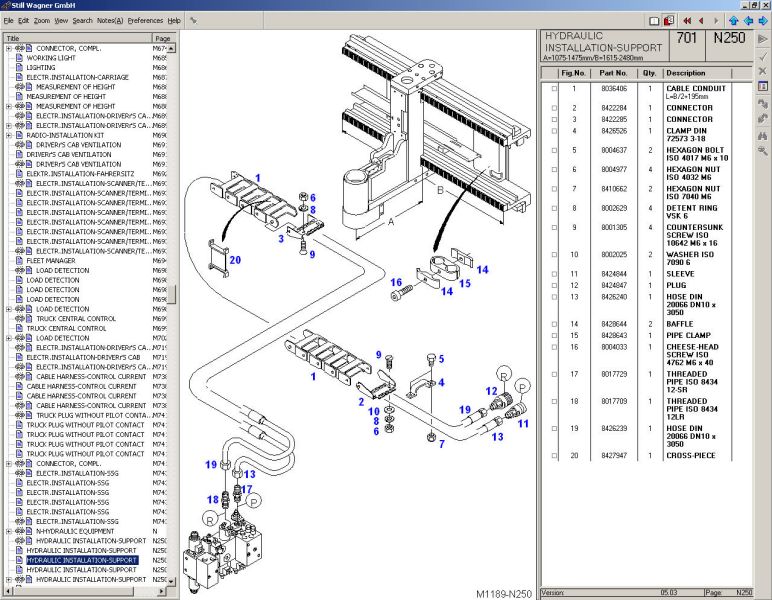Click the red double-arrow first page icon
Viewport: 772px width, 600px height.
tap(686, 20)
